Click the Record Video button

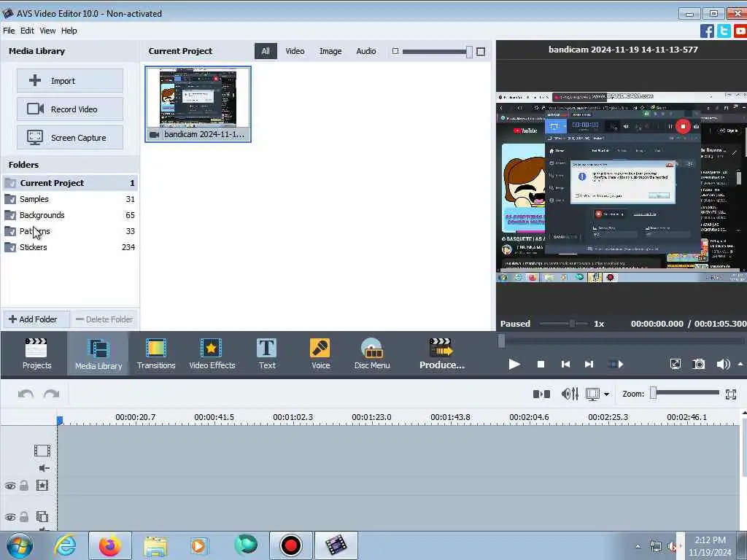point(70,109)
